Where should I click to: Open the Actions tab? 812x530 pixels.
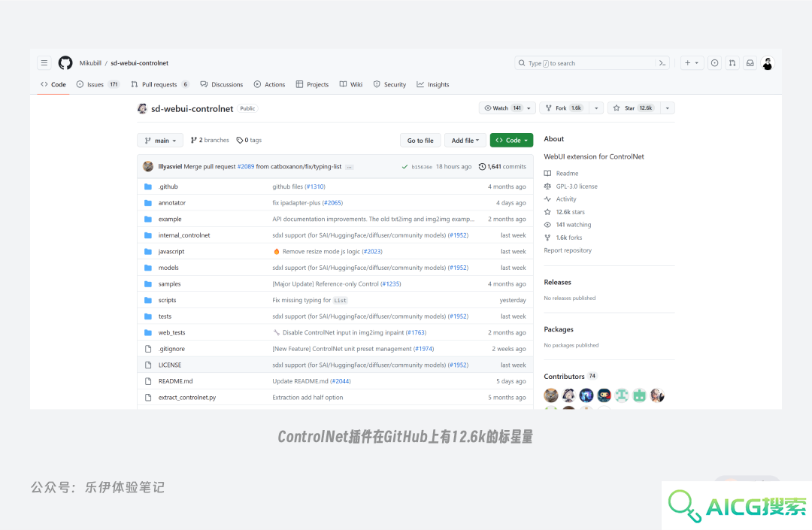tap(269, 84)
